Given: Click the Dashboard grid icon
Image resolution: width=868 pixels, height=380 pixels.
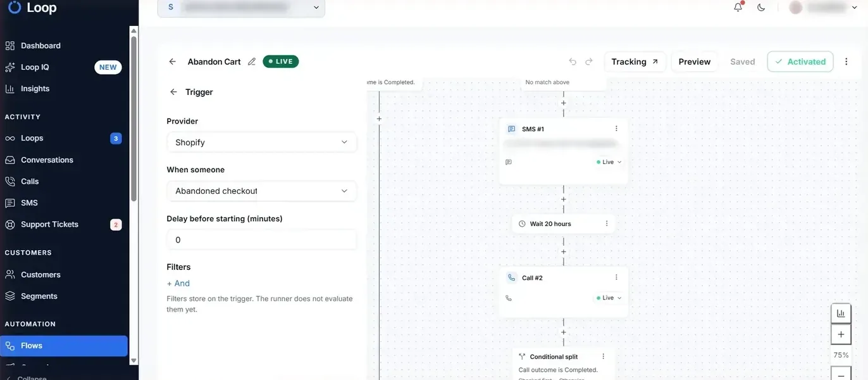Looking at the screenshot, I should click(x=9, y=46).
